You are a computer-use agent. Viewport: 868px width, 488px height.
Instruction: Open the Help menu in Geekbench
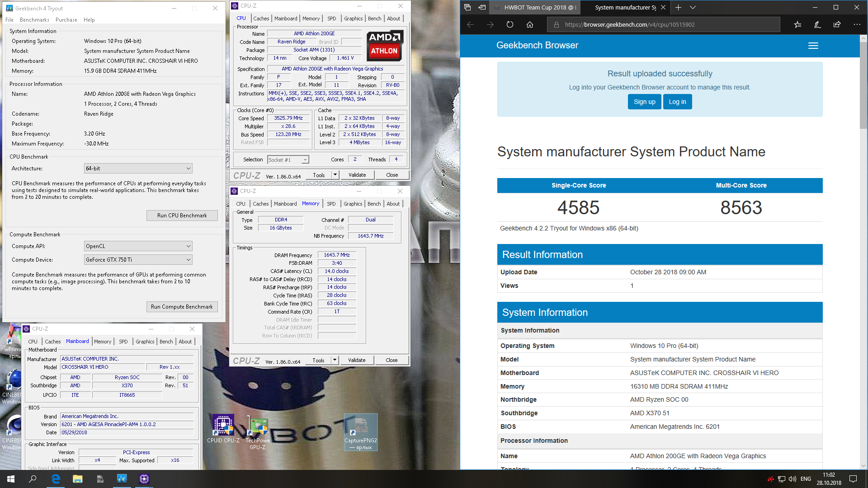(89, 20)
